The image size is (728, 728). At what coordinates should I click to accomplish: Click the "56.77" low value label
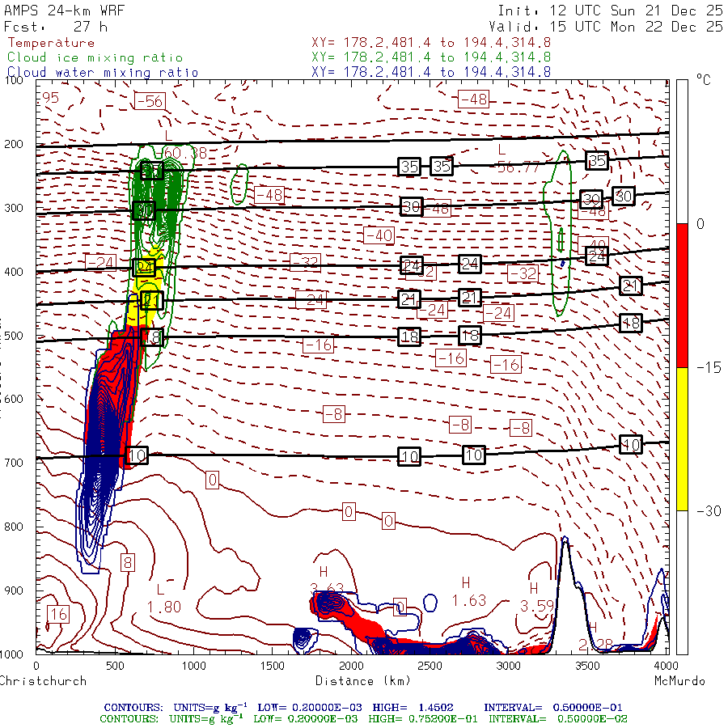pyautogui.click(x=518, y=167)
